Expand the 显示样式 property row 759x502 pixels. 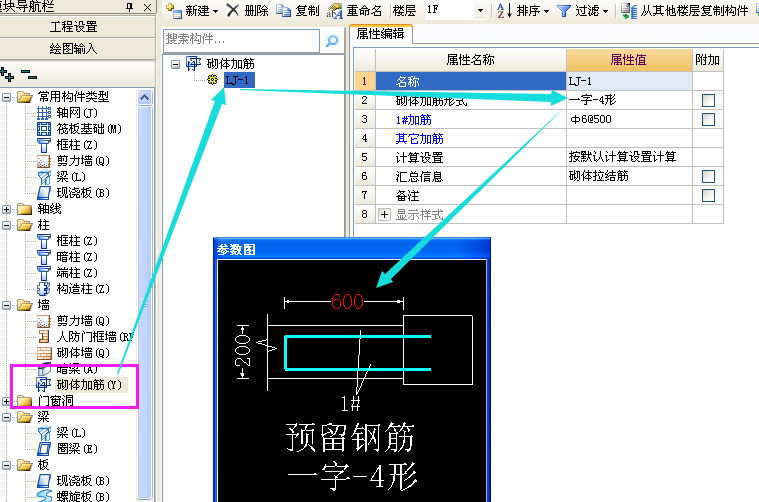pos(384,214)
